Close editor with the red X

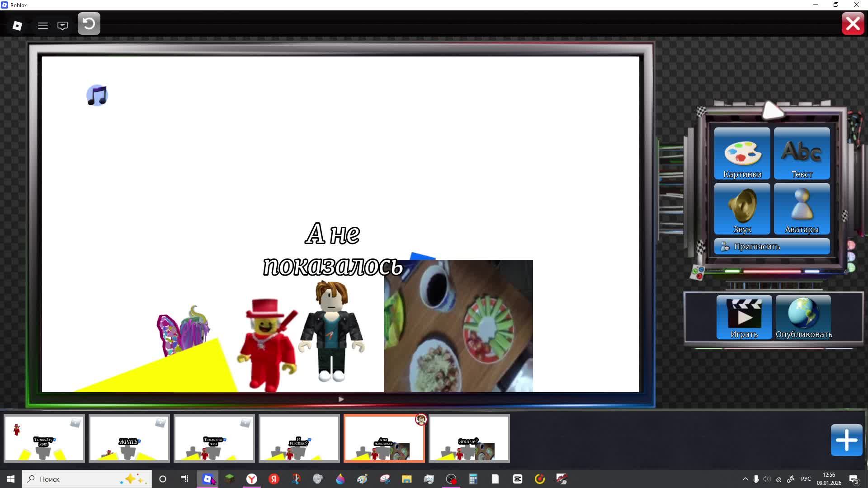point(853,24)
